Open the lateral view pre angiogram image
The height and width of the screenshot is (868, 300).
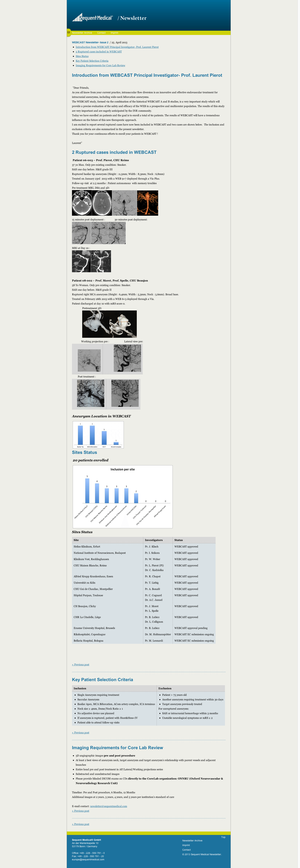[127, 358]
